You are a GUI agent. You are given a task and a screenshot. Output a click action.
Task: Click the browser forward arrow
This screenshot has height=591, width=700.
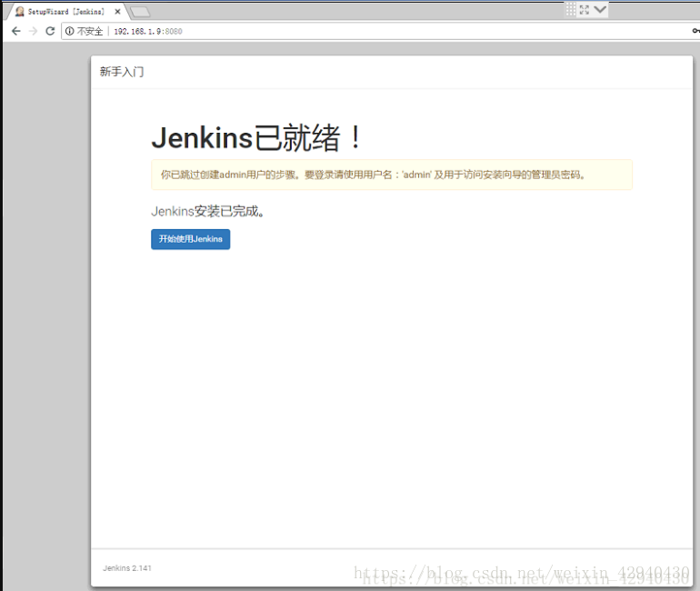[x=33, y=31]
